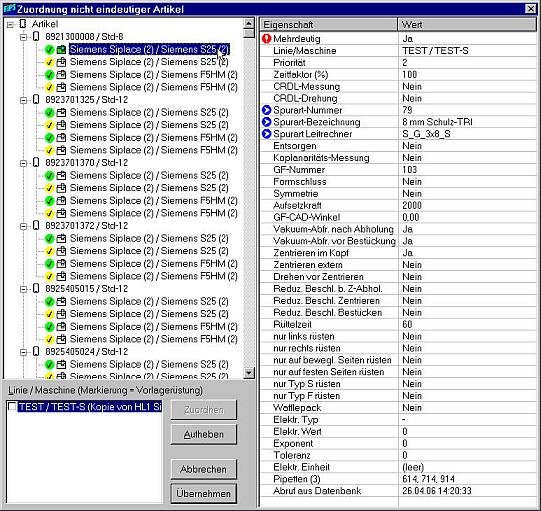
Task: Click the Zuordnen button
Action: pyautogui.click(x=204, y=410)
